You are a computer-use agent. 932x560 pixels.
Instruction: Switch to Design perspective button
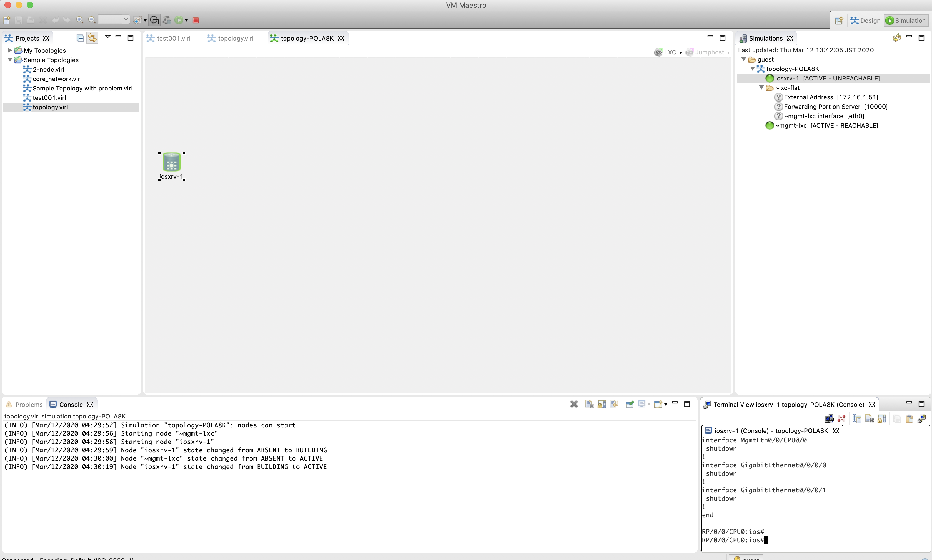pyautogui.click(x=865, y=20)
